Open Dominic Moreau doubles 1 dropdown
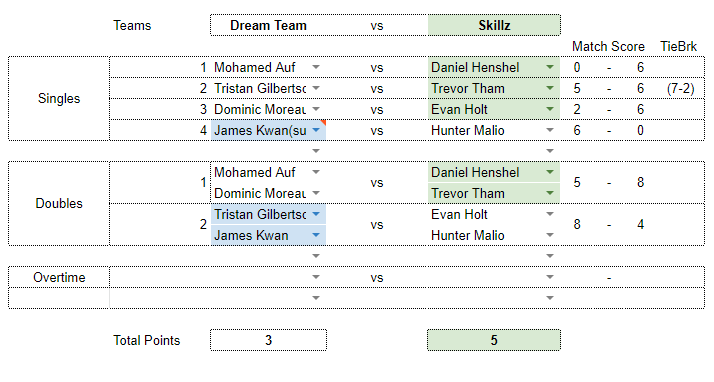The image size is (714, 382). [x=316, y=193]
